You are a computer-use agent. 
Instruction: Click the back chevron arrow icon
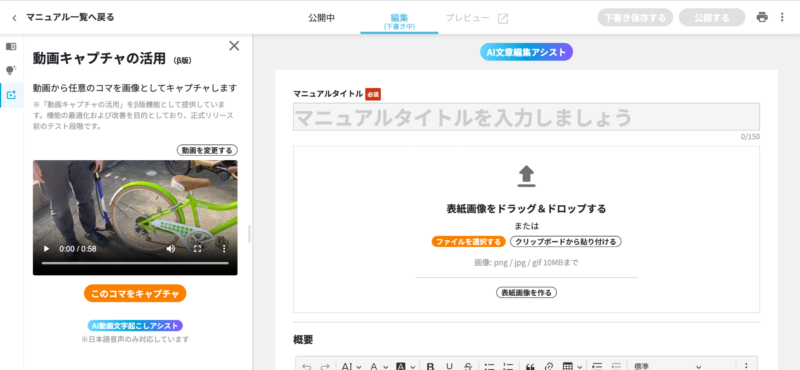(x=14, y=18)
